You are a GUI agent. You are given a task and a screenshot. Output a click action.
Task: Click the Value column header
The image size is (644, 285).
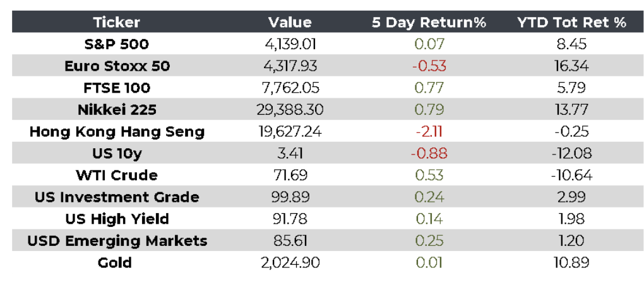pyautogui.click(x=290, y=22)
